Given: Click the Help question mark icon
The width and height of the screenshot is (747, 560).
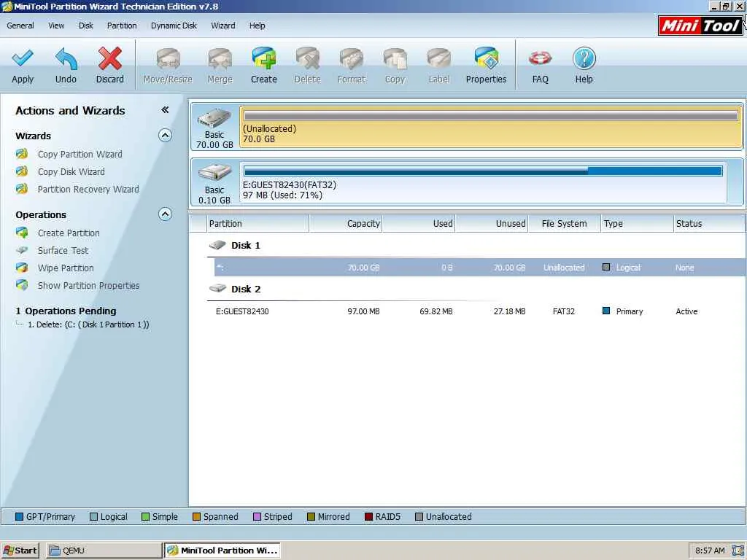Looking at the screenshot, I should point(584,59).
